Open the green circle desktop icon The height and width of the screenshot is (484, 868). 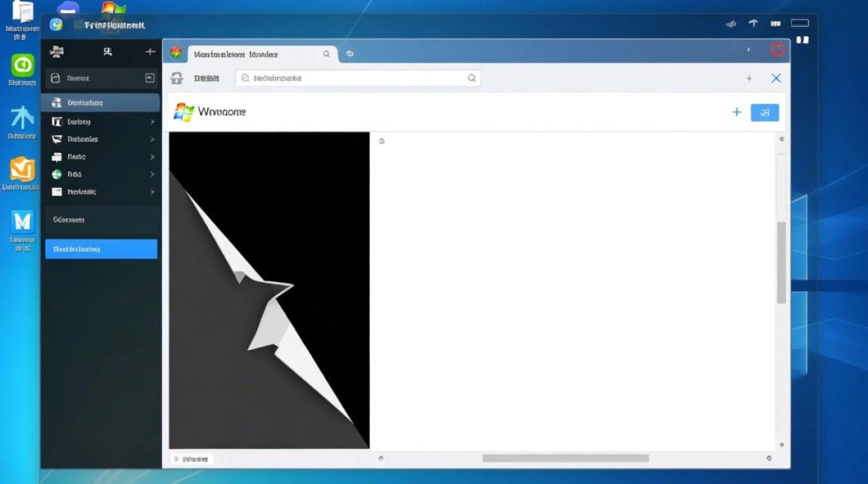[23, 66]
